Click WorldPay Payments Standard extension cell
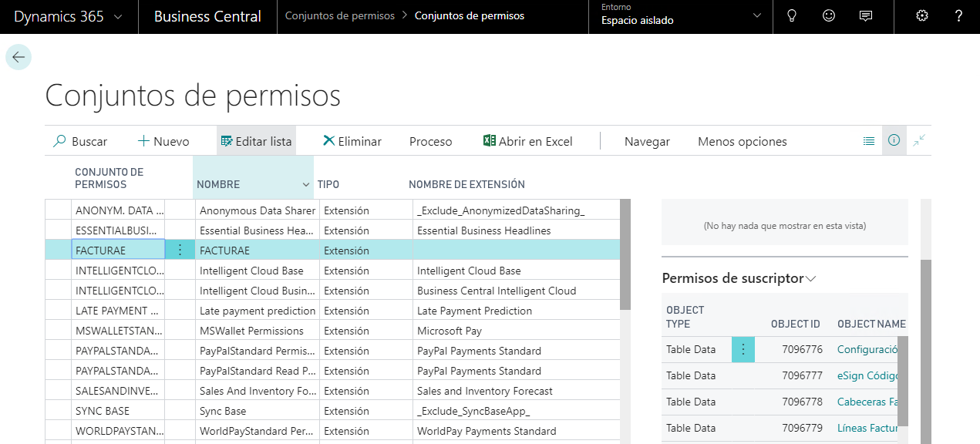Image resolution: width=980 pixels, height=444 pixels. (x=516, y=430)
